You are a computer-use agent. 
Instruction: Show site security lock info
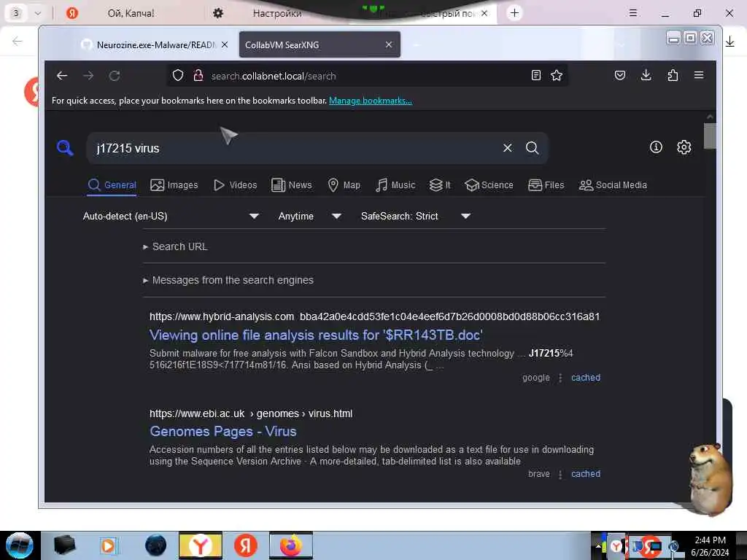198,75
